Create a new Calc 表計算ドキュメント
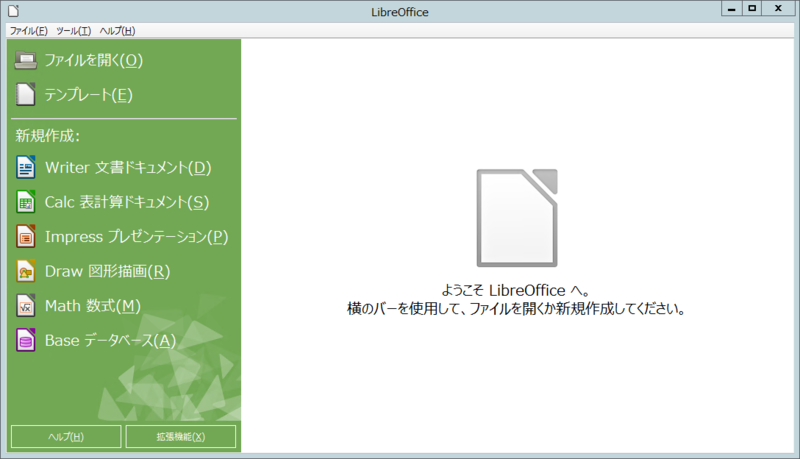The width and height of the screenshot is (800, 459). click(127, 202)
